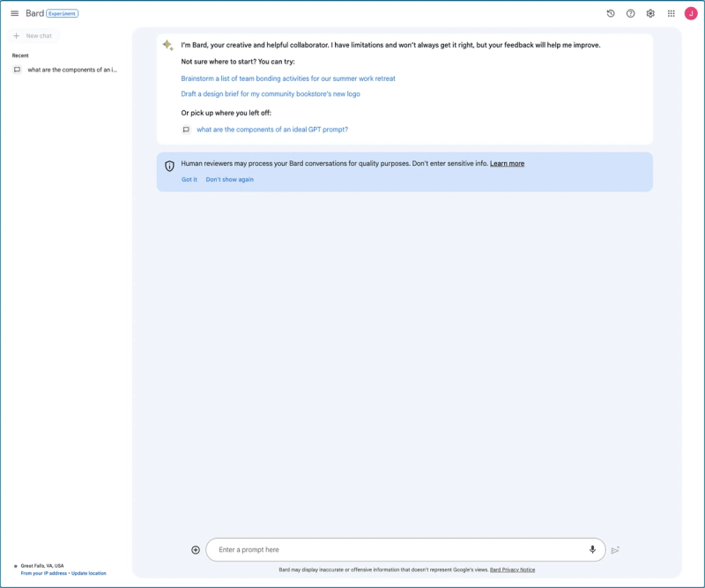Choose Don't show again
705x588 pixels.
pos(230,179)
